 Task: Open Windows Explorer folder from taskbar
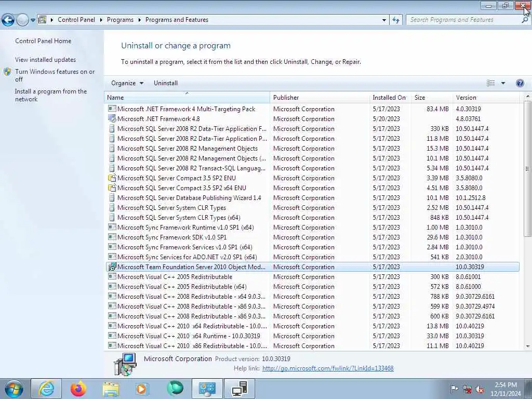[111, 389]
